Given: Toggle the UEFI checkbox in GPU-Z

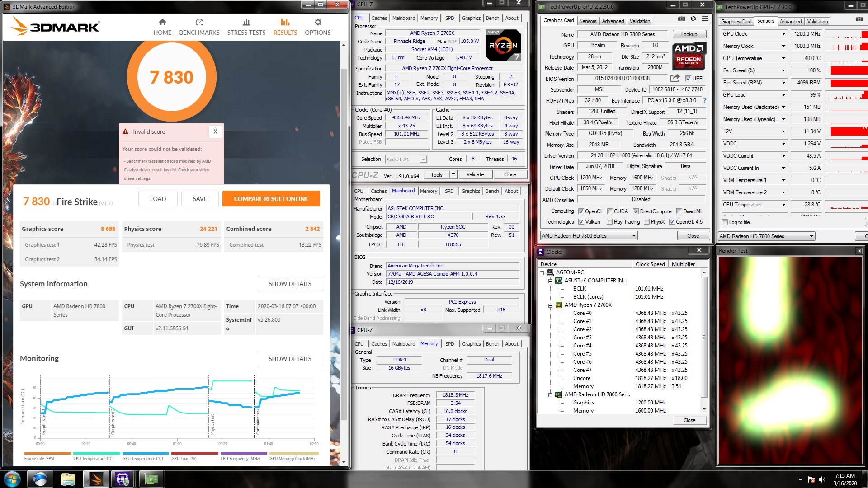Looking at the screenshot, I should (688, 79).
